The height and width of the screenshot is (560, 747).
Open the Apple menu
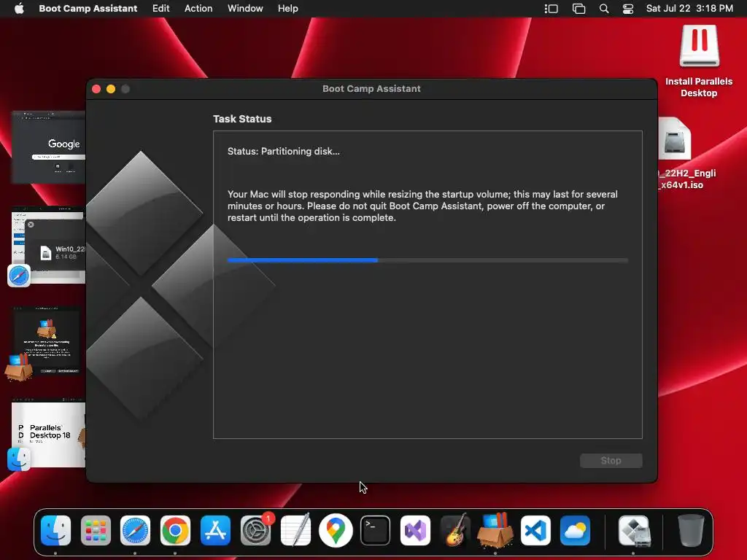pos(19,8)
